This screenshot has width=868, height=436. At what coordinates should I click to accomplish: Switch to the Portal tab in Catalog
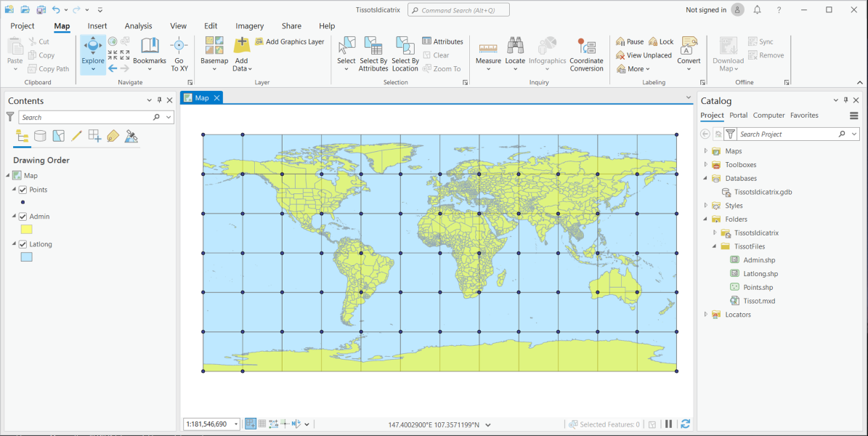[739, 116]
